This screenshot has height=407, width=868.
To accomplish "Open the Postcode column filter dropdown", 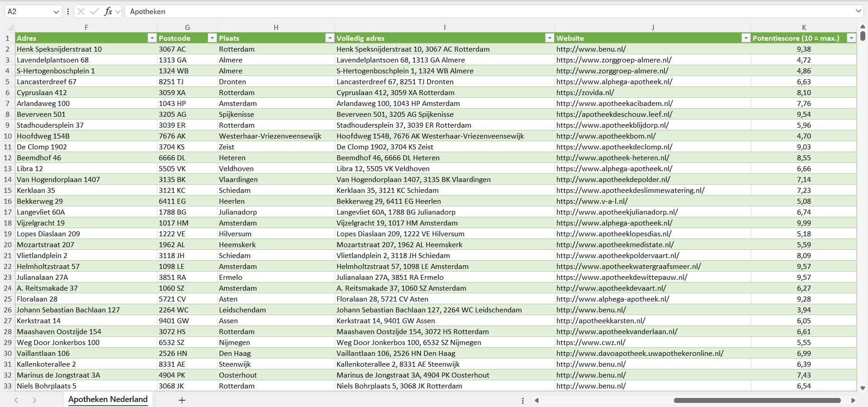I will click(x=212, y=38).
